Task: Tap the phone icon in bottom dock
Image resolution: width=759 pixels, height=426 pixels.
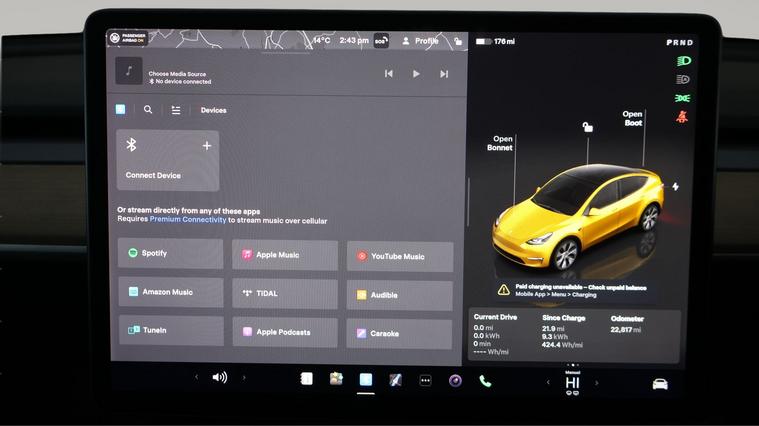Action: point(485,380)
